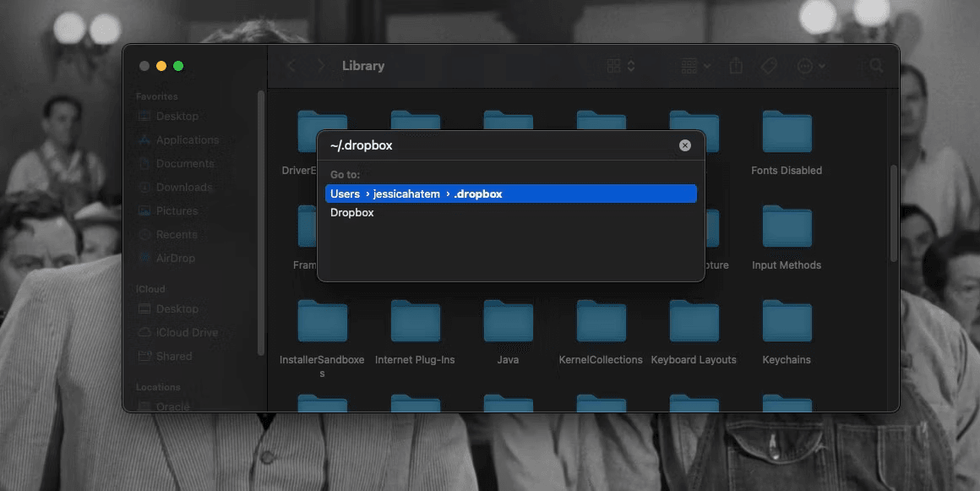Go back using the Finder back arrow
Viewport: 980px width, 491px height.
pos(291,66)
